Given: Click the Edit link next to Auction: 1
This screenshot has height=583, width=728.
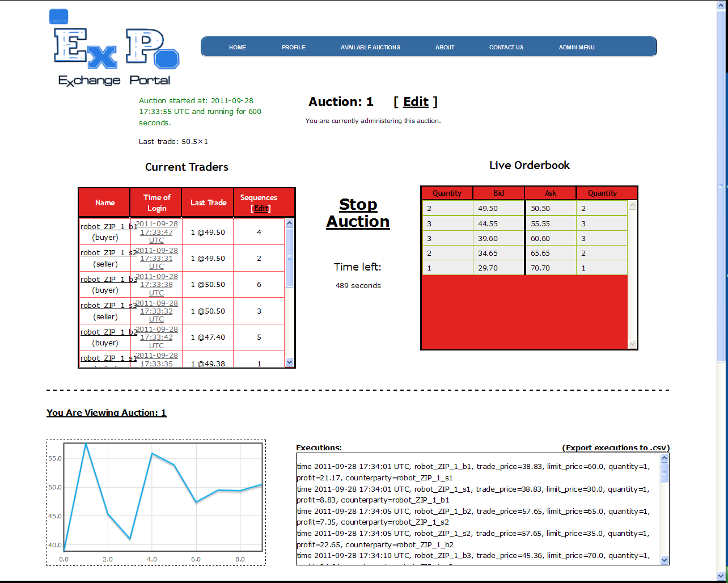Looking at the screenshot, I should pos(416,102).
